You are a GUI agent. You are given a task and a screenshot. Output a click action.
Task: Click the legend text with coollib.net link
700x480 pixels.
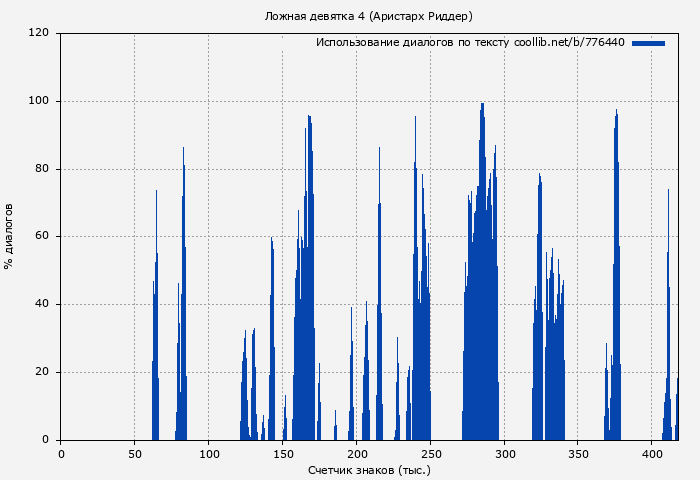[x=470, y=43]
